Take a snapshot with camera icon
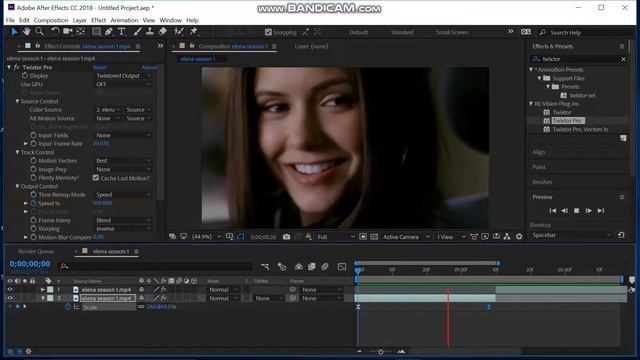The height and width of the screenshot is (360, 640). pyautogui.click(x=287, y=237)
